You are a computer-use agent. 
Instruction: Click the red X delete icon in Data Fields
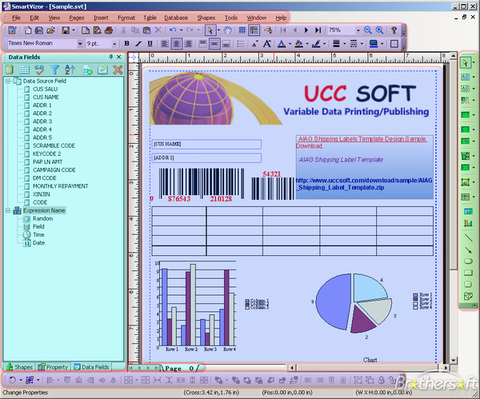click(x=118, y=70)
